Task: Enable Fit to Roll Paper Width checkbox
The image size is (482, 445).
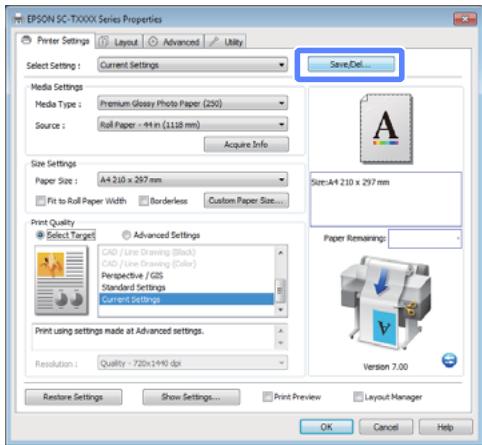Action: coord(41,201)
